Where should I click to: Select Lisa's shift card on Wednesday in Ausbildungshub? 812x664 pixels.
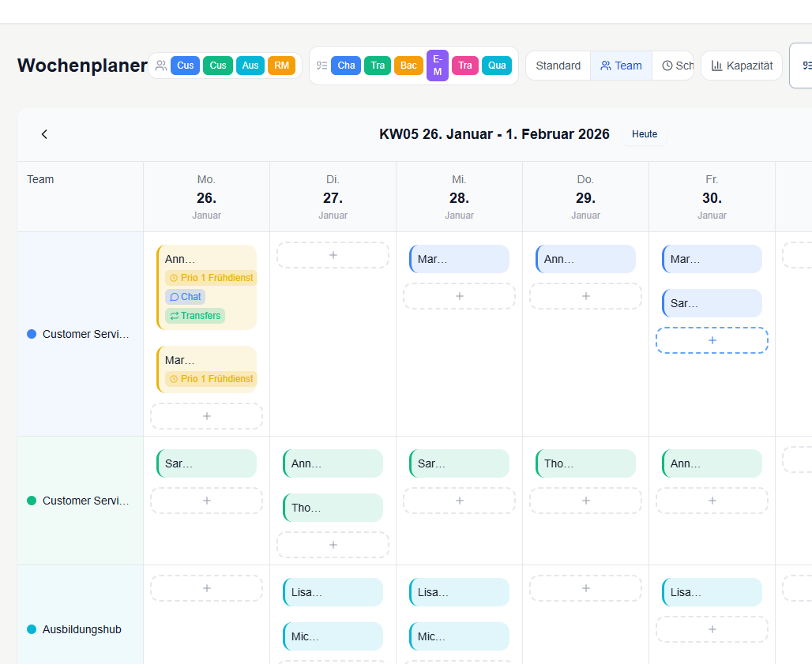[459, 591]
